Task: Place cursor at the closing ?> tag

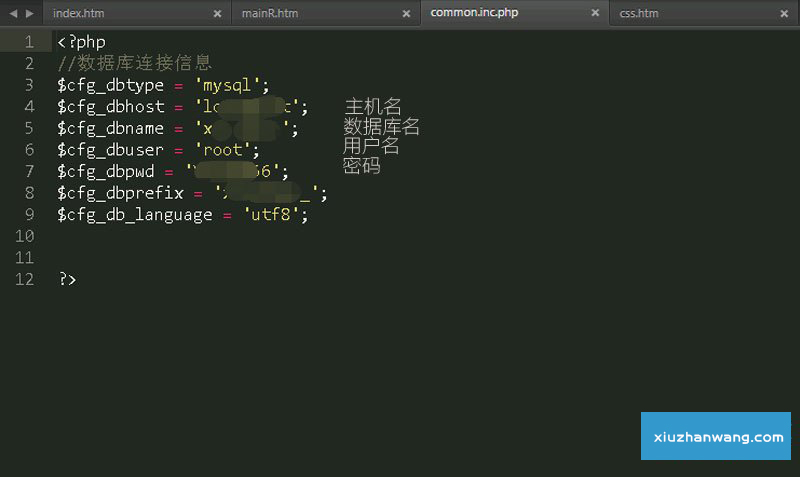Action: 67,279
